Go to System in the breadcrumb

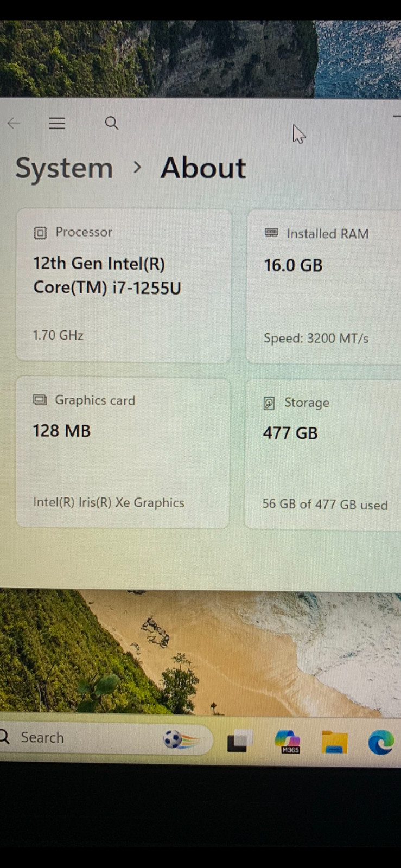click(64, 168)
